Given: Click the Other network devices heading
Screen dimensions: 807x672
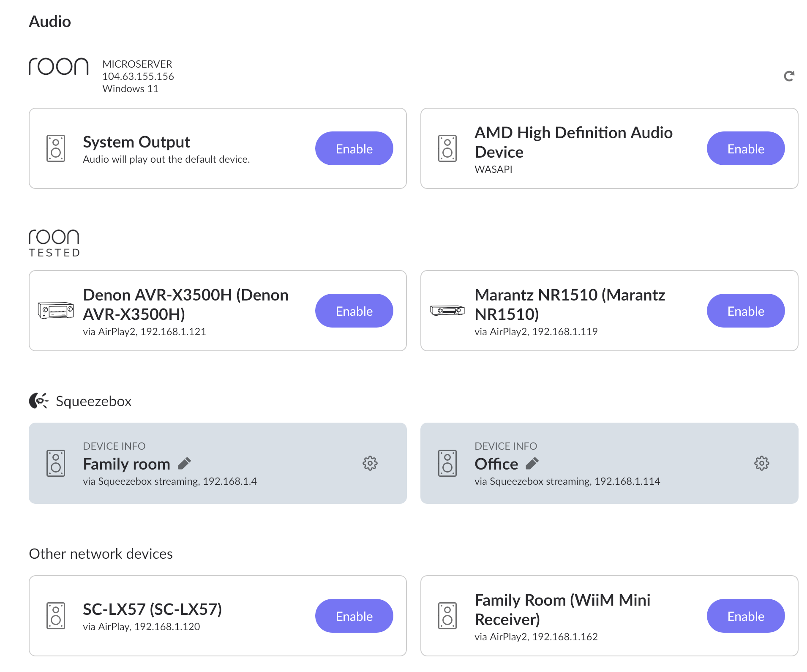Looking at the screenshot, I should [x=101, y=554].
